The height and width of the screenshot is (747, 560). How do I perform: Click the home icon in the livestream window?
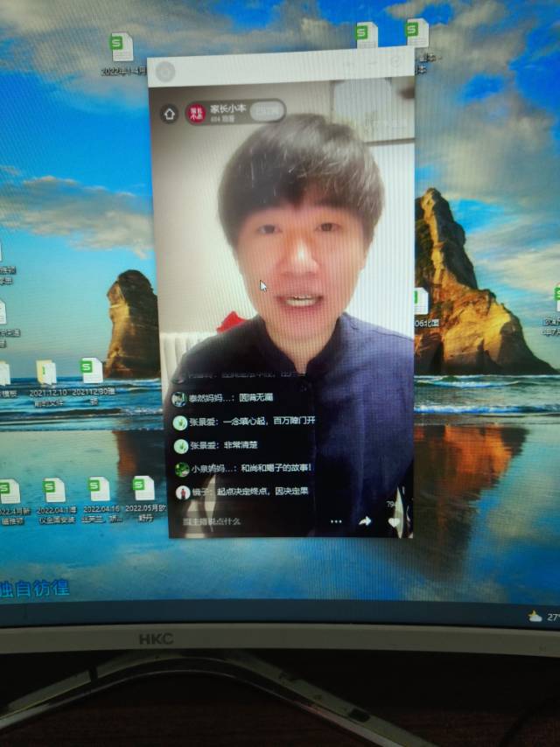click(x=169, y=114)
